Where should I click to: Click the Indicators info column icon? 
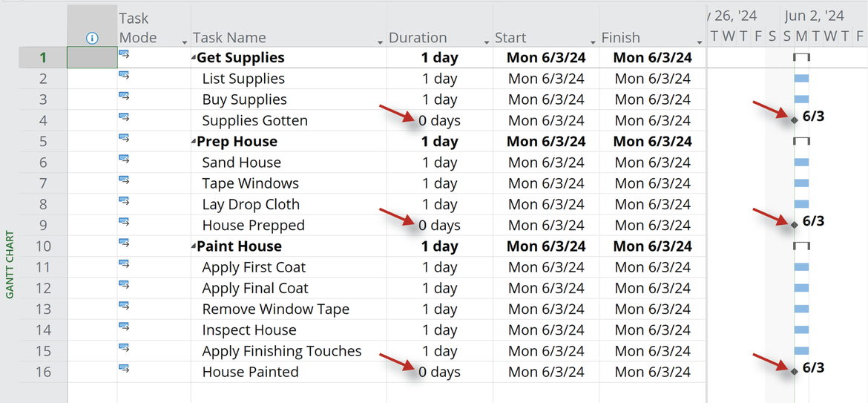coord(92,38)
